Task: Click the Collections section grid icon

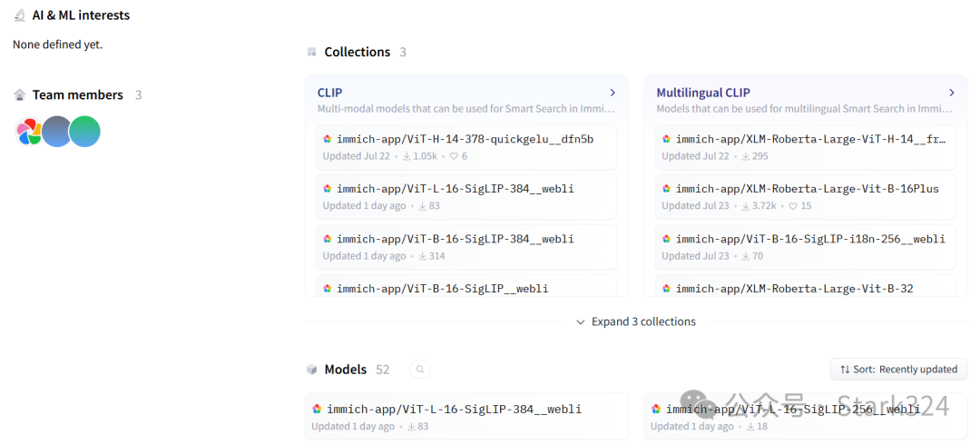Action: pos(311,52)
